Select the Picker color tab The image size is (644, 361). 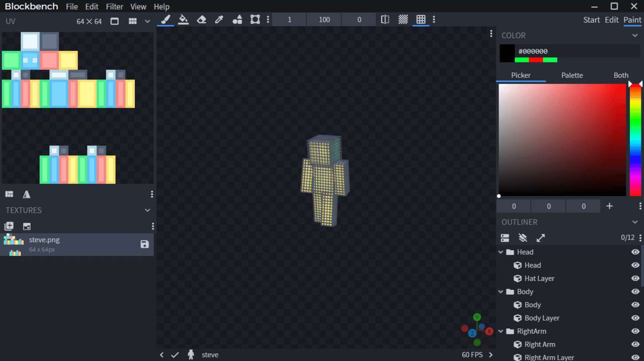[521, 75]
